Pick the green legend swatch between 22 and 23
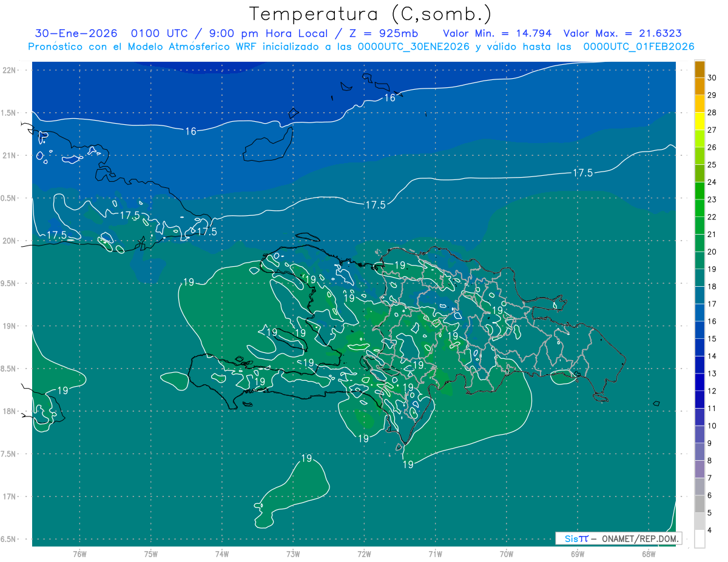 point(699,209)
